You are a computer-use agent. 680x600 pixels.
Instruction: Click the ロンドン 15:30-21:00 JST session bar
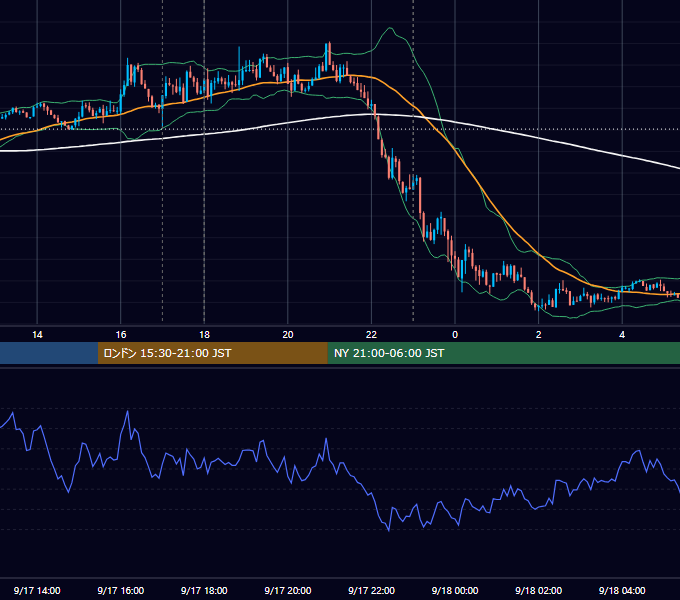pos(212,353)
